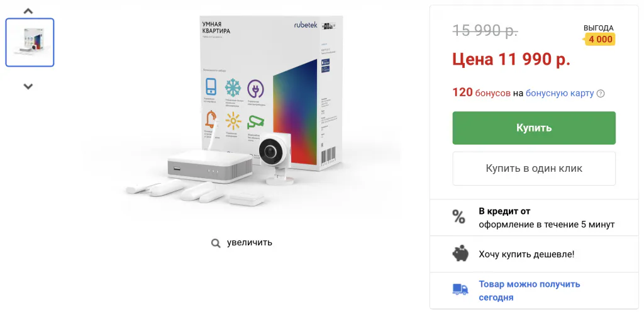This screenshot has height=319, width=644.
Task: Click the piggy bank icon
Action: (x=460, y=253)
